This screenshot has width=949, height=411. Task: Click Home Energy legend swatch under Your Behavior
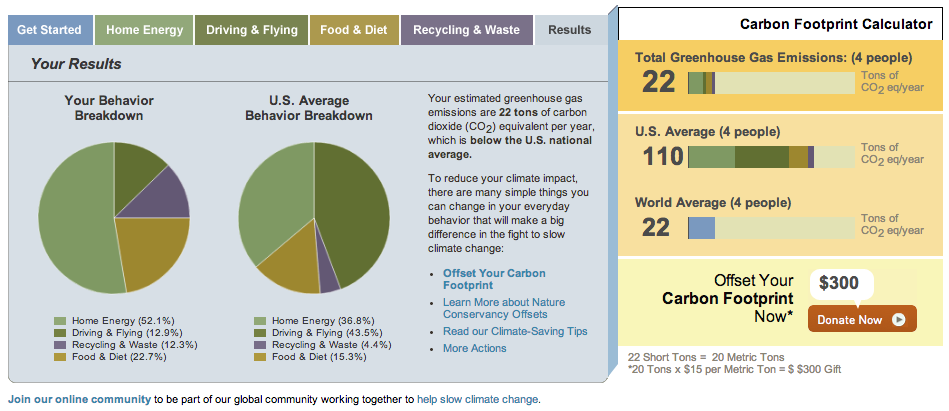pos(60,320)
